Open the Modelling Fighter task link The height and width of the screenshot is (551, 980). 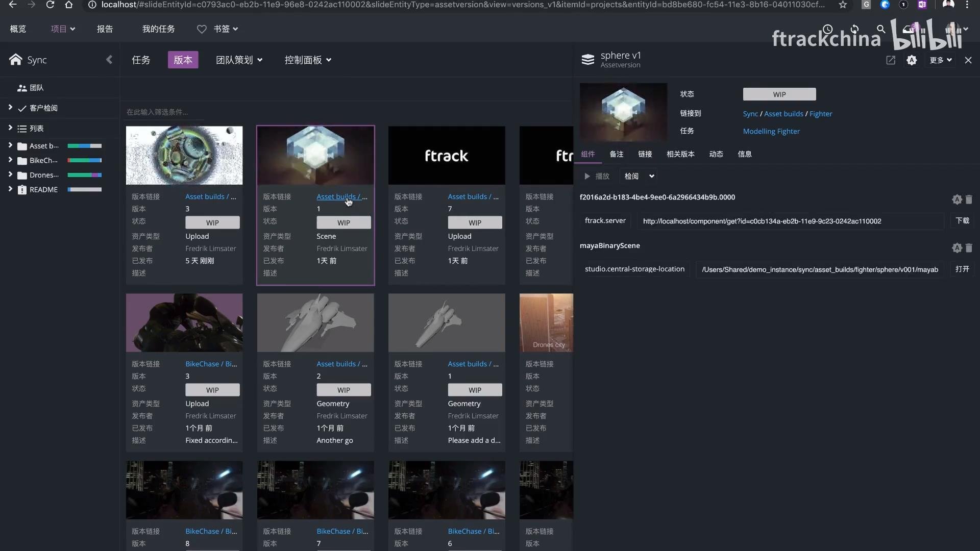point(771,131)
